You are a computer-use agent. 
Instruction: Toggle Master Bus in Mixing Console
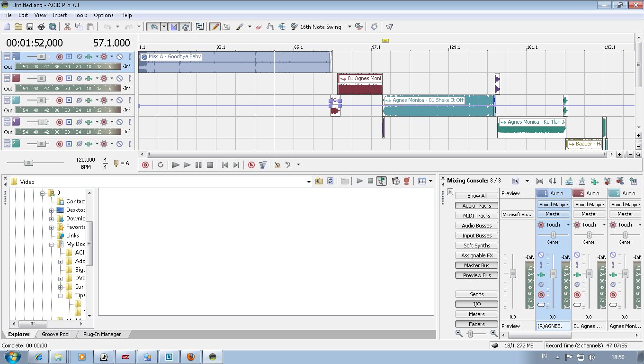(477, 265)
